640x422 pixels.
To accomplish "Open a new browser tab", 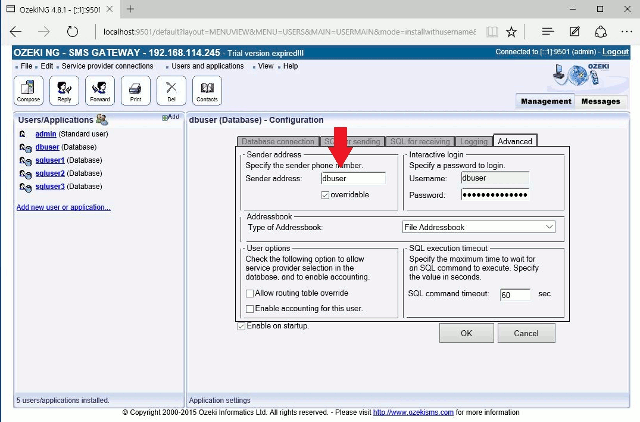I will point(130,9).
